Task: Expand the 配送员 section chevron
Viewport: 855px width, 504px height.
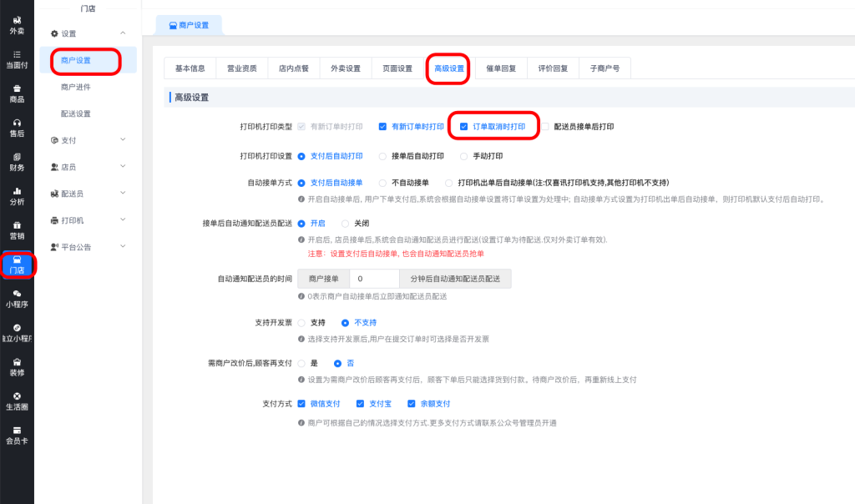Action: (x=123, y=194)
